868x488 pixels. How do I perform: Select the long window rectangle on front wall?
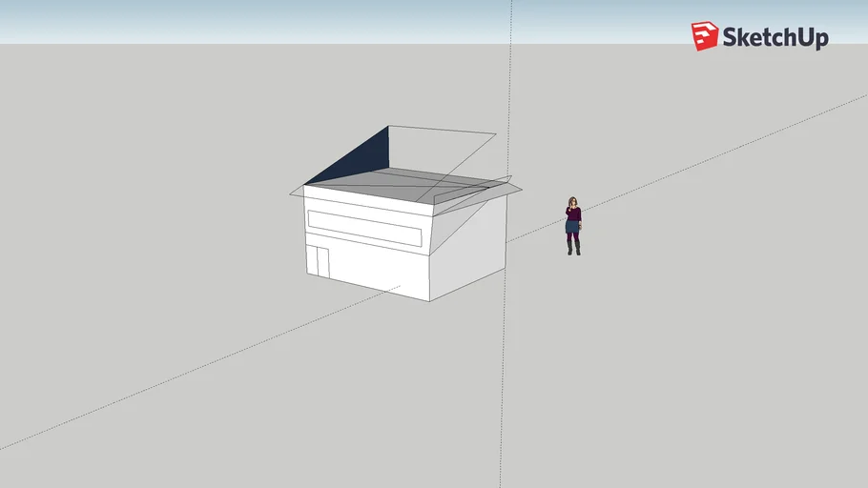(364, 229)
